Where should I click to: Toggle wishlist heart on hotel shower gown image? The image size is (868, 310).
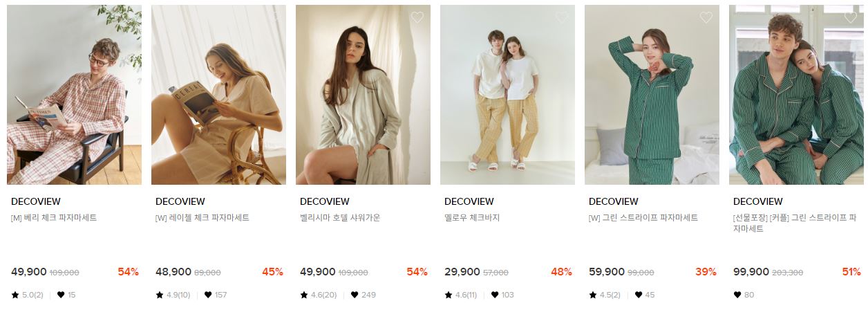(417, 17)
